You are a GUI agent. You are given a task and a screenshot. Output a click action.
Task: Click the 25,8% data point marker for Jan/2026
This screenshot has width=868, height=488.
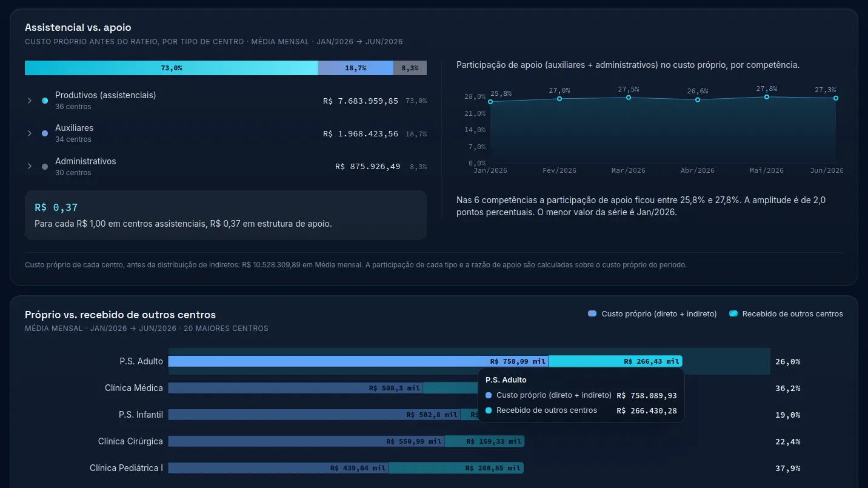coord(490,101)
